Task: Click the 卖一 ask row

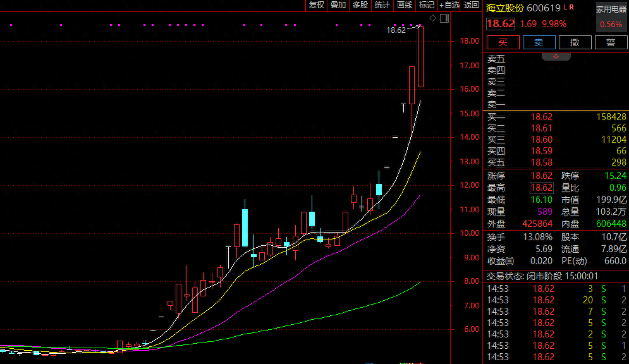Action: click(x=556, y=105)
